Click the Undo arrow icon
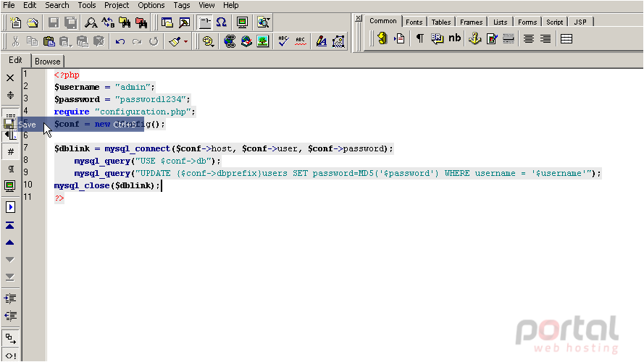The height and width of the screenshot is (362, 644). pyautogui.click(x=120, y=41)
